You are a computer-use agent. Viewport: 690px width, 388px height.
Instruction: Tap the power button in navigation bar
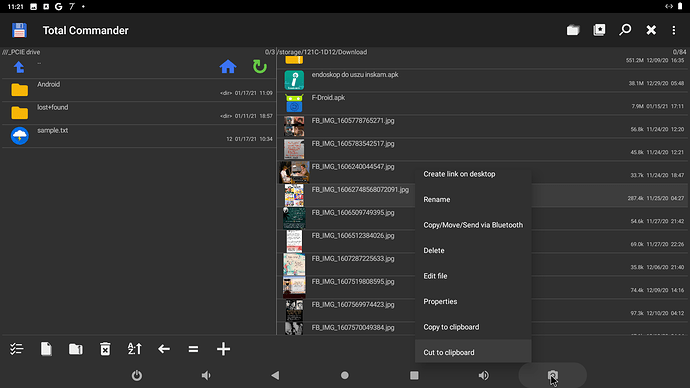pyautogui.click(x=137, y=376)
